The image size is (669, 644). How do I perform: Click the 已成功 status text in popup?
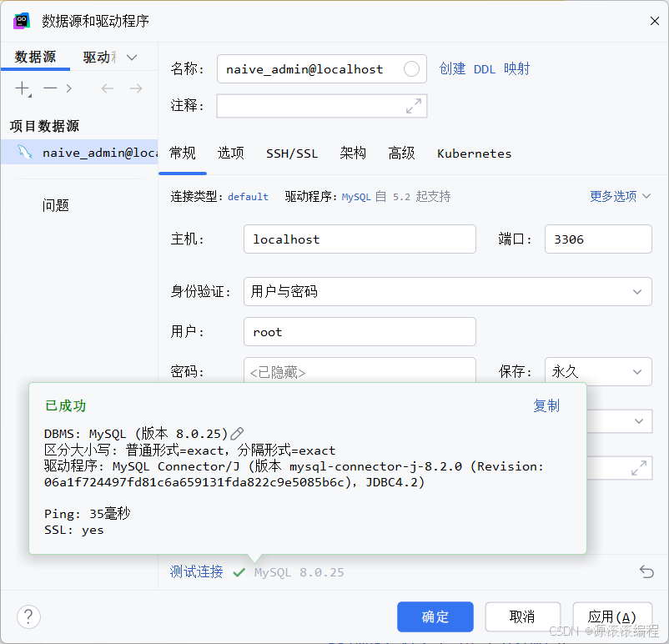point(65,405)
